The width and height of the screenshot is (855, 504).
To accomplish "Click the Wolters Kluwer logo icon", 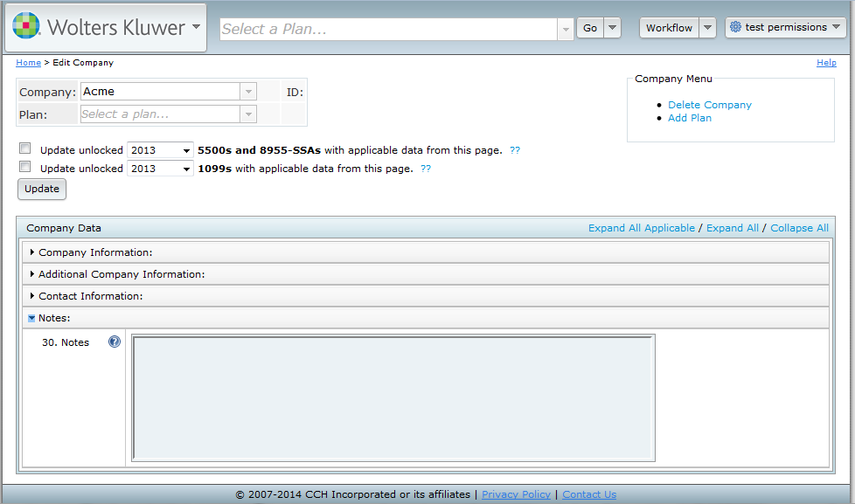I will pos(26,25).
